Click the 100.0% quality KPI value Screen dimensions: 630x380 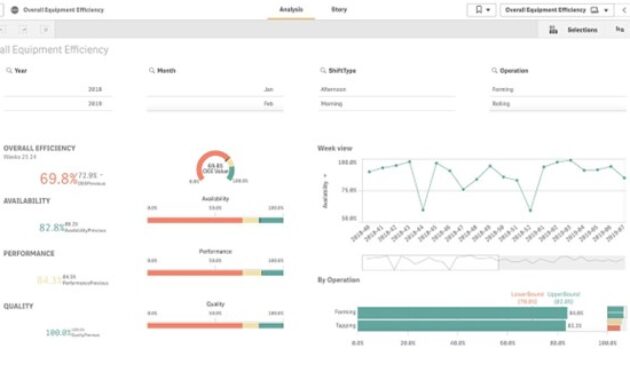point(58,333)
